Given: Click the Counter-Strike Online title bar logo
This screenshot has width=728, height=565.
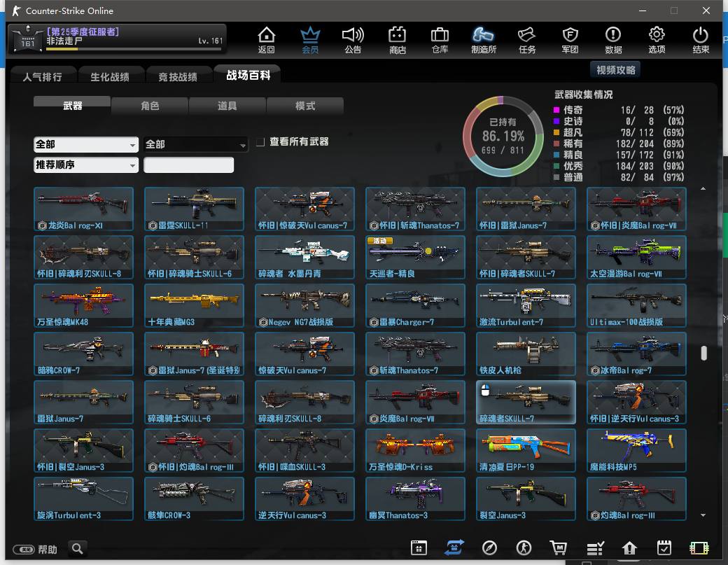Looking at the screenshot, I should [16, 11].
